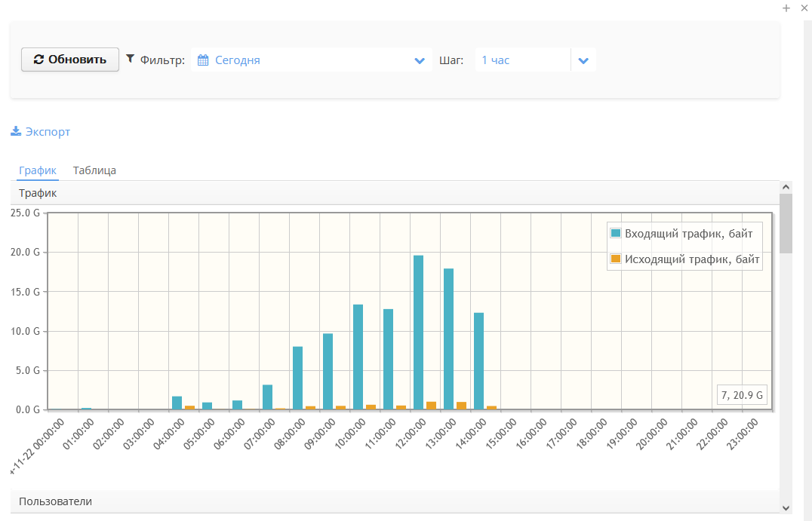Viewport: 812px width, 521px height.
Task: Toggle incoming traffic legend blue swatch
Action: (616, 233)
